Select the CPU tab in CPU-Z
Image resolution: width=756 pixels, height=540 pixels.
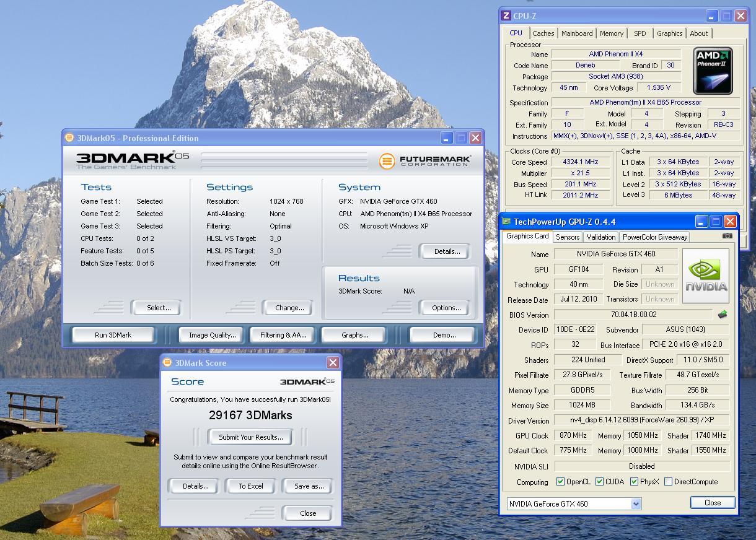point(516,33)
